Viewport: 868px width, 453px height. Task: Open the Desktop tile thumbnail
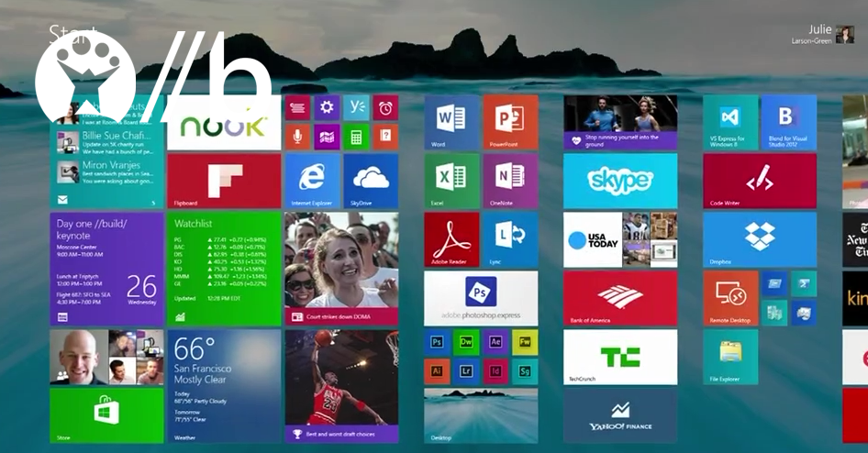[481, 415]
